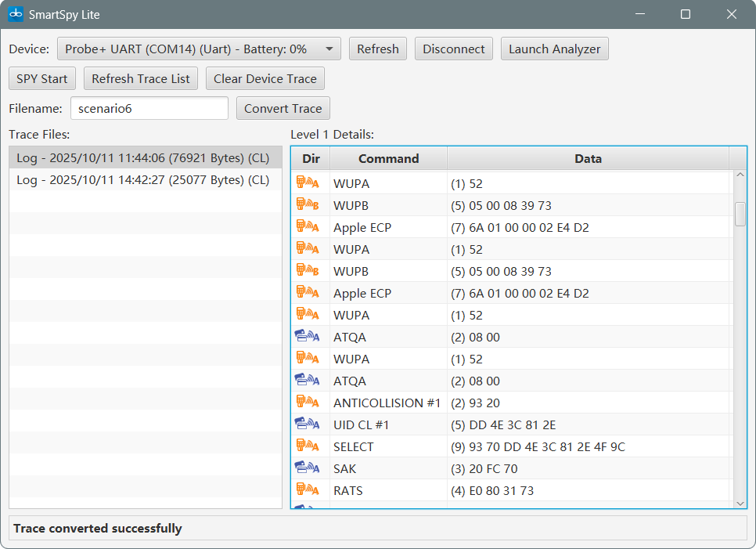Click the Convert Trace button
Image resolution: width=756 pixels, height=549 pixels.
coord(283,109)
